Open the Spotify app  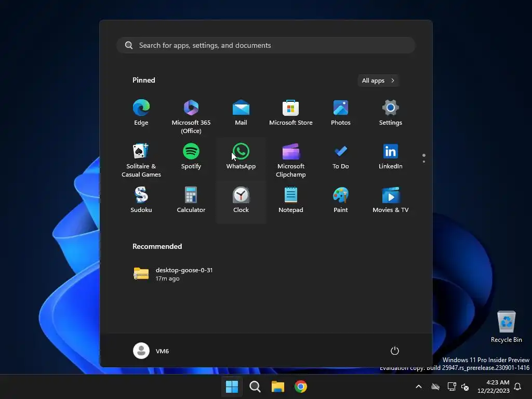pos(191,156)
